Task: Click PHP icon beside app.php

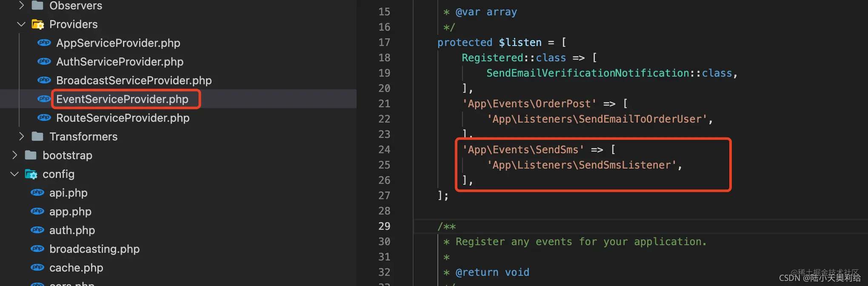Action: coord(37,211)
